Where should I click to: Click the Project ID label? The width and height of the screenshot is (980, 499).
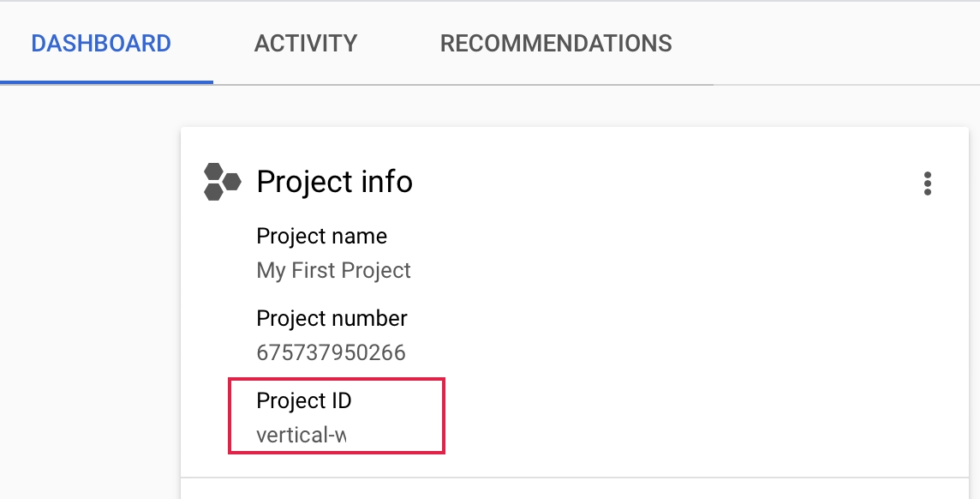[x=304, y=400]
